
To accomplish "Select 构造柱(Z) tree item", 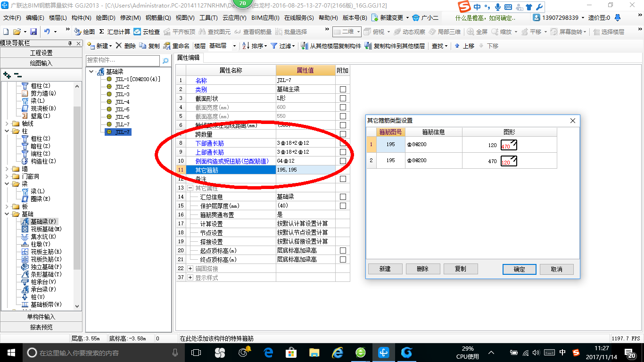I will (43, 161).
